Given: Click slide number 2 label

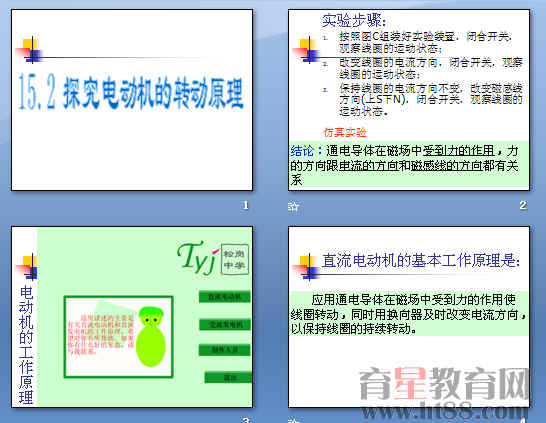Looking at the screenshot, I should pyautogui.click(x=523, y=205).
